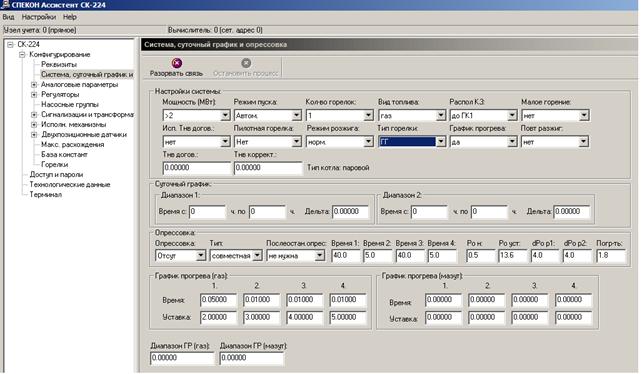Image resolution: width=642 pixels, height=374 pixels.
Task: Click Диапазон 1 Время с field
Action: click(207, 212)
